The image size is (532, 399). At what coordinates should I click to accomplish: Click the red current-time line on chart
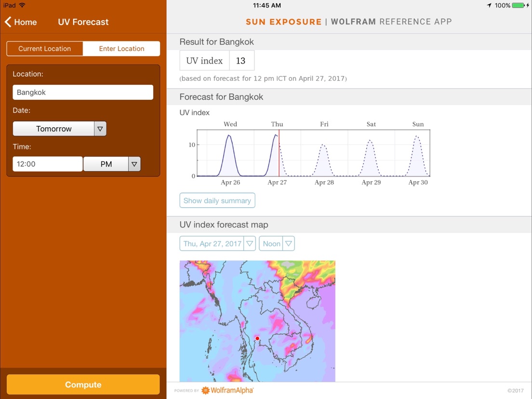[279, 153]
